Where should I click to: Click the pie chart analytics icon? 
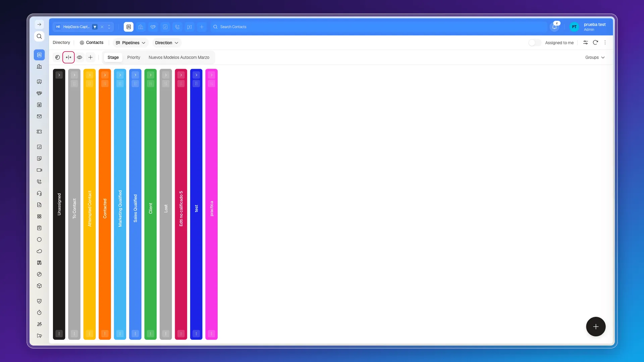point(57,57)
